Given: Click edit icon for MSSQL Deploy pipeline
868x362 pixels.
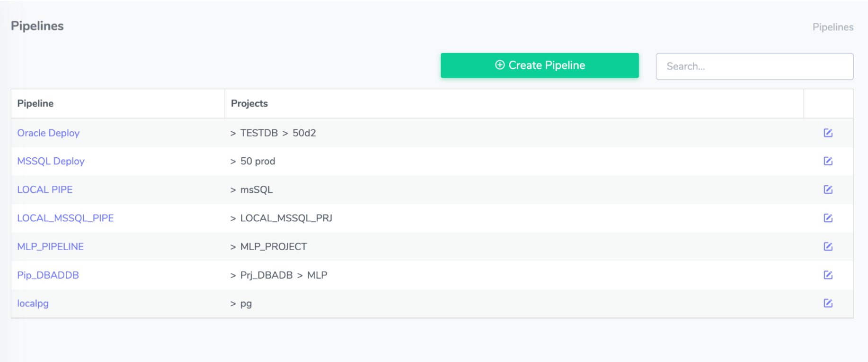Looking at the screenshot, I should (x=828, y=161).
